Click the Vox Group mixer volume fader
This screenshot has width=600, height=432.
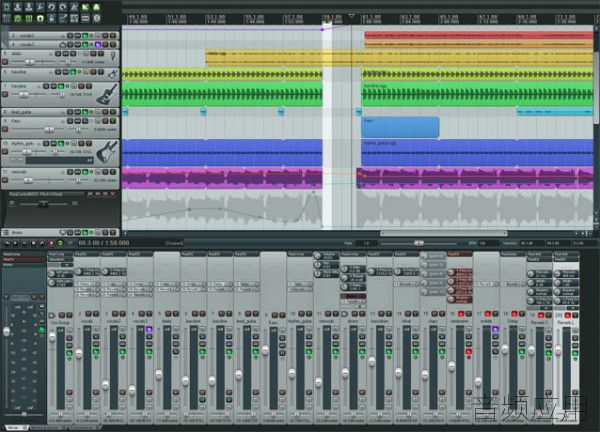pyautogui.click(x=52, y=337)
